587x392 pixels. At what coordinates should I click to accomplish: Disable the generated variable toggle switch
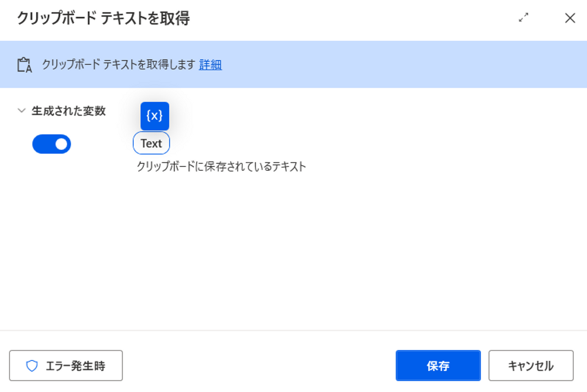click(x=52, y=144)
